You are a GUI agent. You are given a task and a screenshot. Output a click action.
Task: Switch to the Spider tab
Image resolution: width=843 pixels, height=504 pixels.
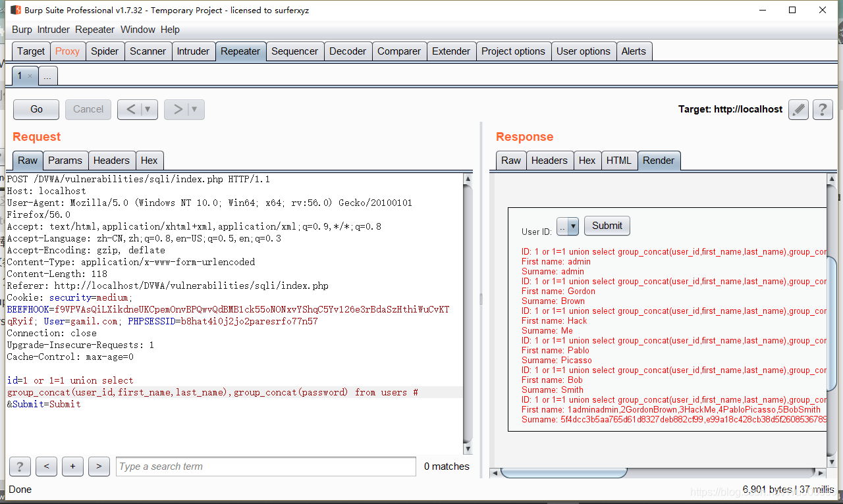[105, 51]
